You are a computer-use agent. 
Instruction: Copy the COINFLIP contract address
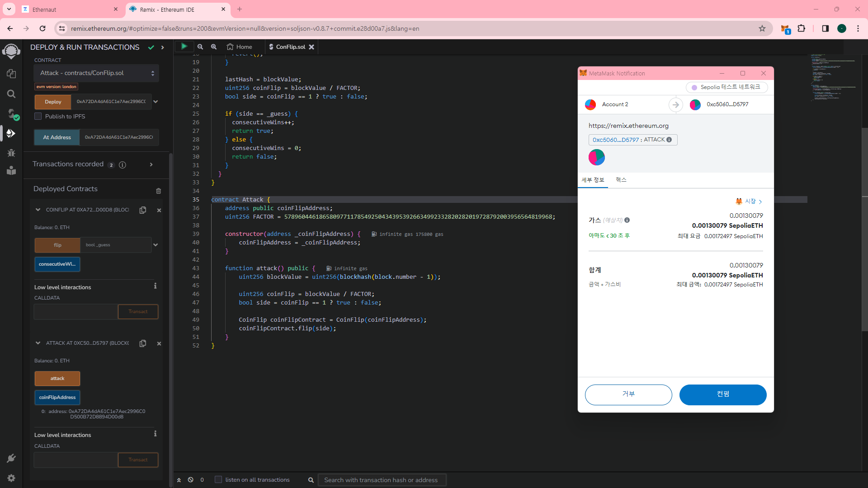point(143,210)
